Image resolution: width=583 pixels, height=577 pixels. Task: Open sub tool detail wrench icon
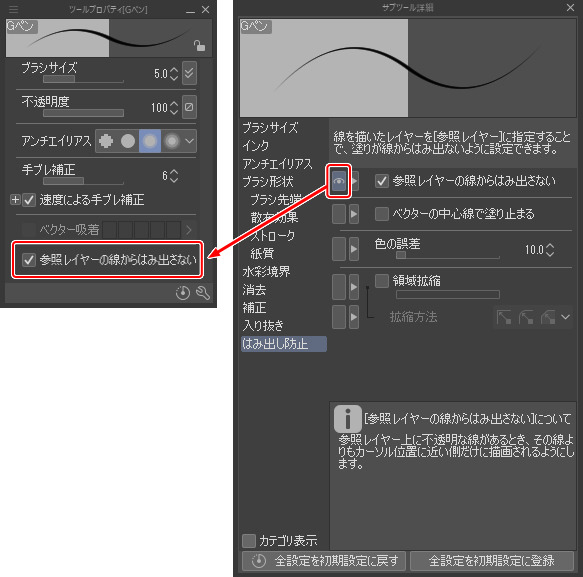point(203,293)
